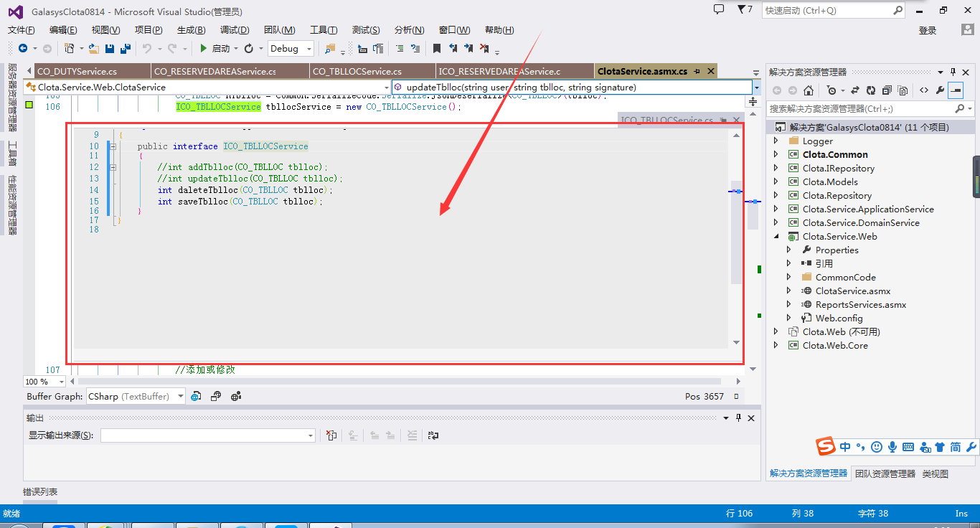Click View Code brackets icon in Solution Explorer
The width and height of the screenshot is (980, 528).
click(924, 90)
